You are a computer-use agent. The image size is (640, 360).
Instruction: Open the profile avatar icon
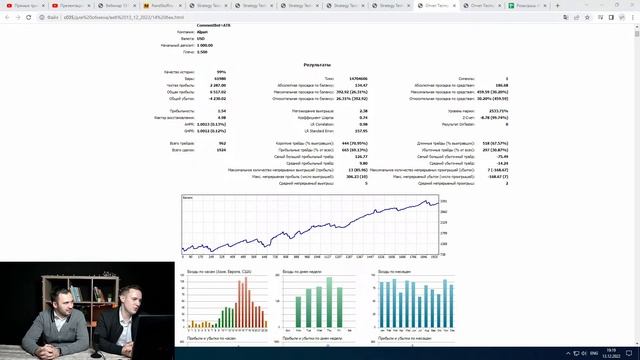[622, 18]
